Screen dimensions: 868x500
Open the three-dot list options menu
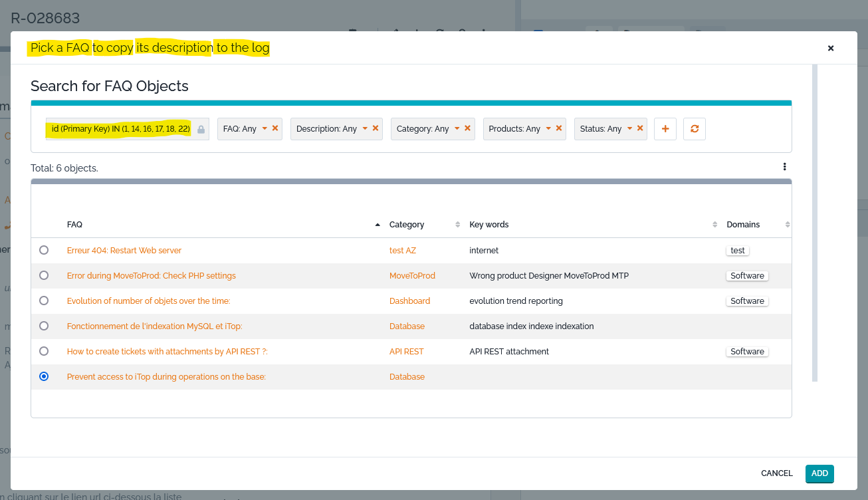pyautogui.click(x=785, y=167)
